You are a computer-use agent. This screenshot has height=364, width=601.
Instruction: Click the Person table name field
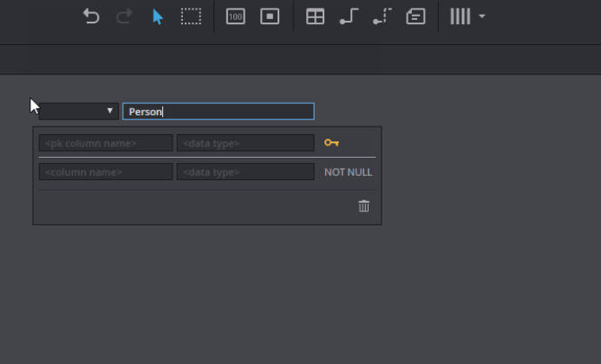pos(218,111)
